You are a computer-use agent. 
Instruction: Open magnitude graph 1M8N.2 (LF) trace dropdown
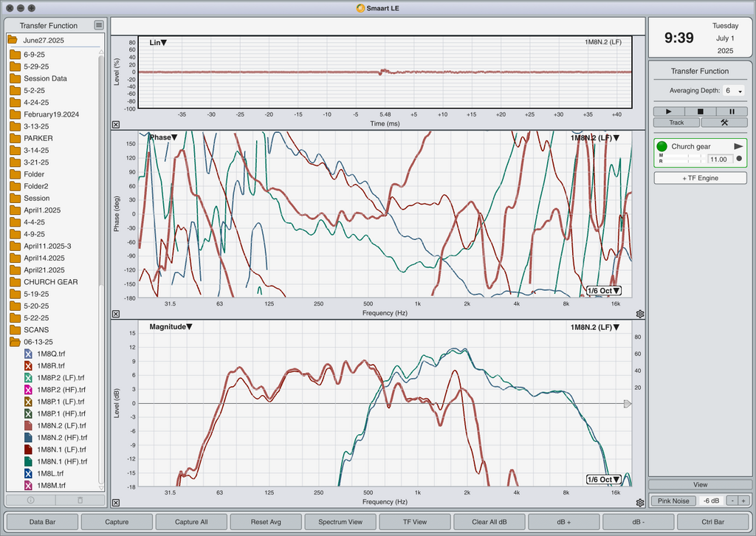(594, 327)
